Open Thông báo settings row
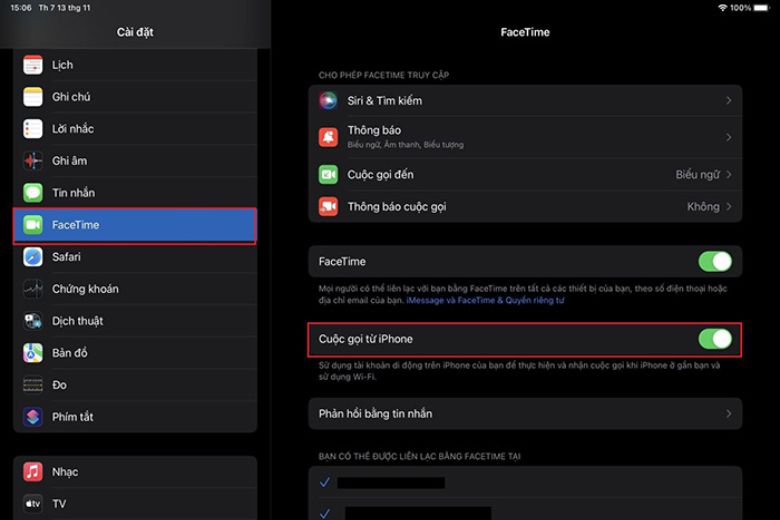The height and width of the screenshot is (520, 780). tap(525, 137)
